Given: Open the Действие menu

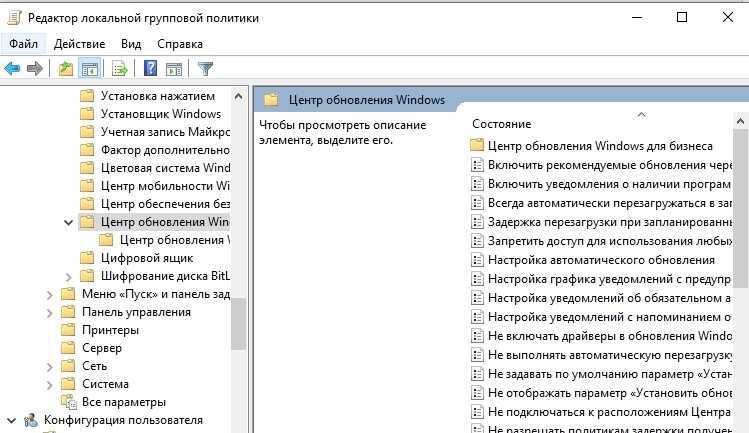Looking at the screenshot, I should click(79, 44).
